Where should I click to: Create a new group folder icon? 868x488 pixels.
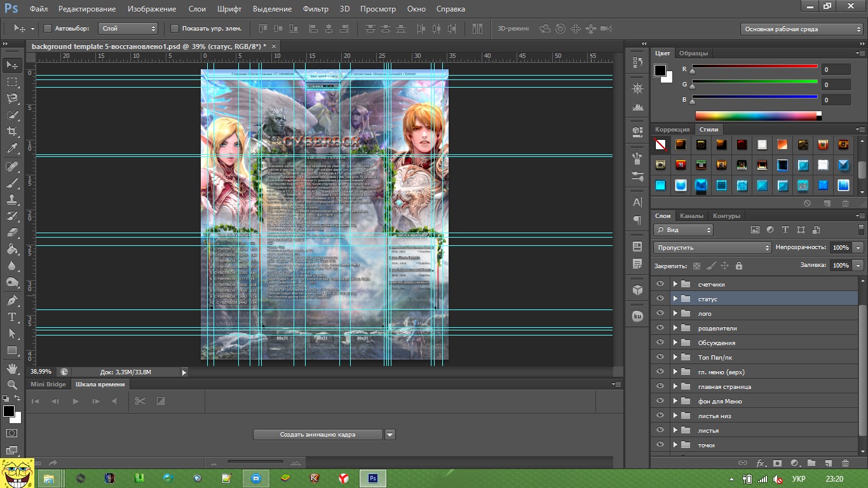(x=811, y=463)
